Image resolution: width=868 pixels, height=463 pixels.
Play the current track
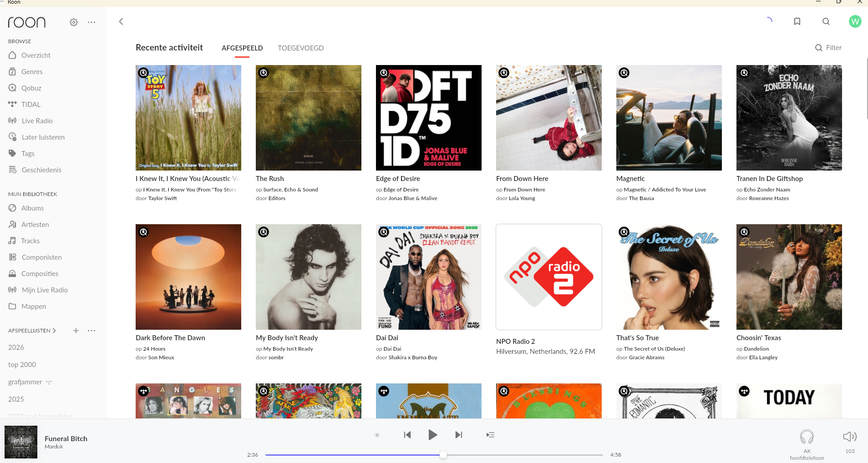tap(433, 435)
